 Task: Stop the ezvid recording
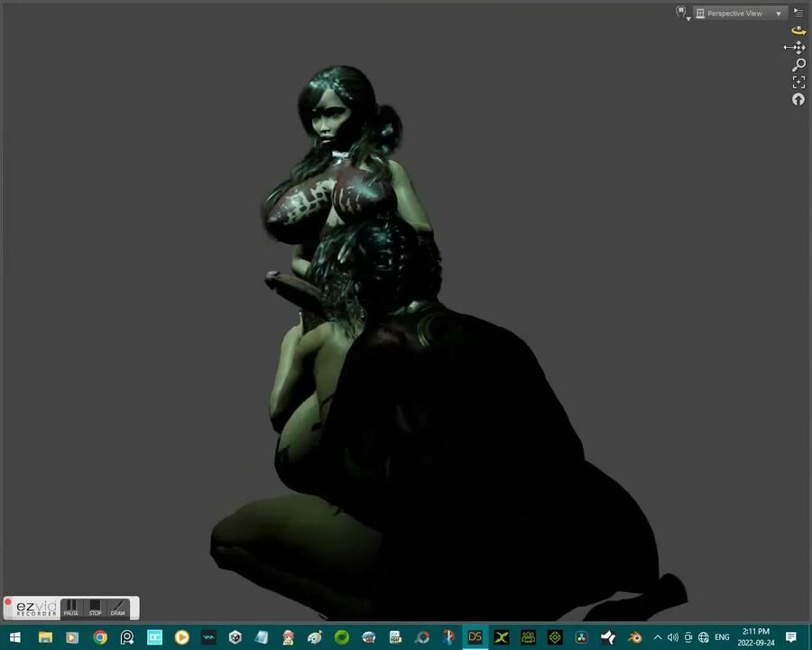pos(95,608)
